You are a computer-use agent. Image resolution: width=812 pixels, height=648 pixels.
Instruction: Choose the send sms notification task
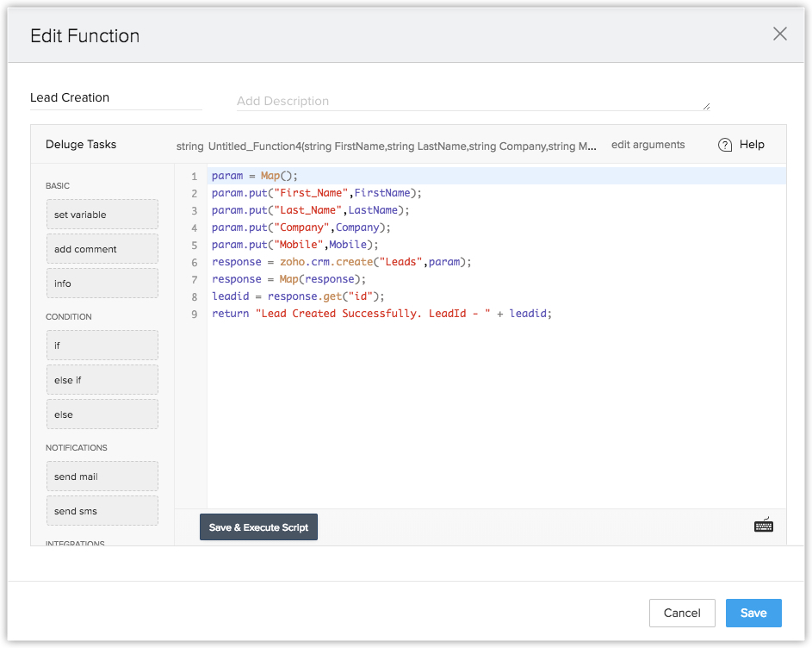point(102,511)
